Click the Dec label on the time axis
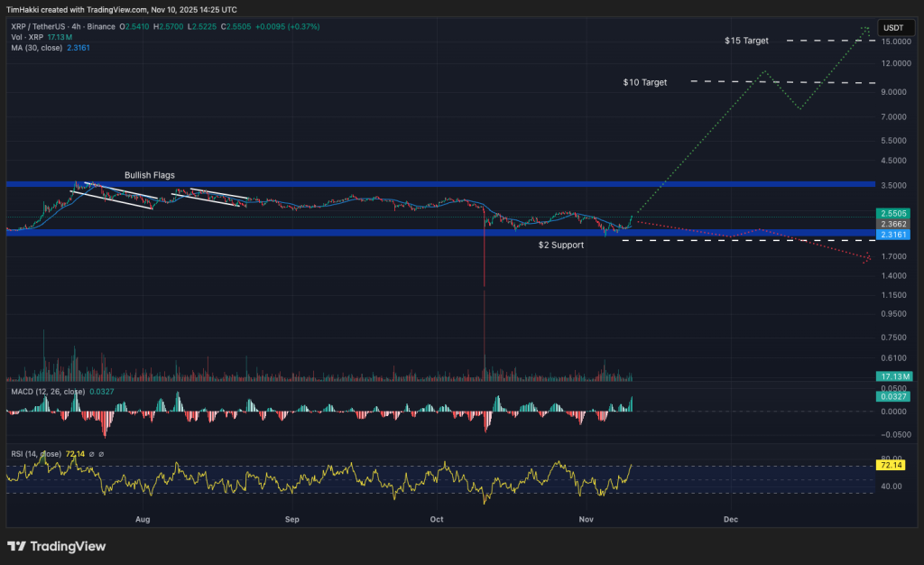This screenshot has width=924, height=565. click(x=731, y=520)
